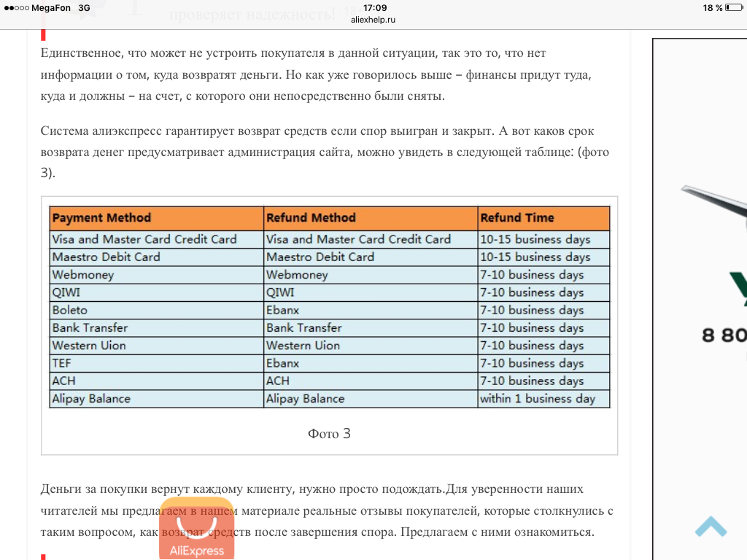747x560 pixels.
Task: Select Western Uion in Payment Method column
Action: click(x=157, y=345)
